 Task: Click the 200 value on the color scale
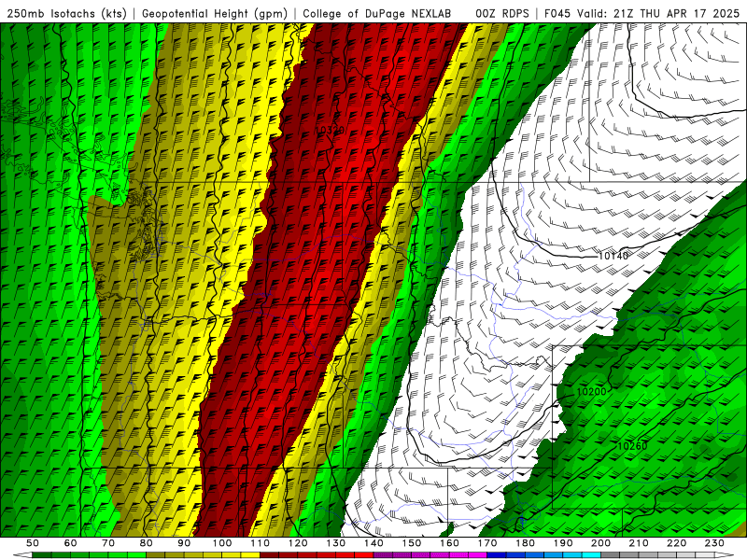click(x=600, y=543)
